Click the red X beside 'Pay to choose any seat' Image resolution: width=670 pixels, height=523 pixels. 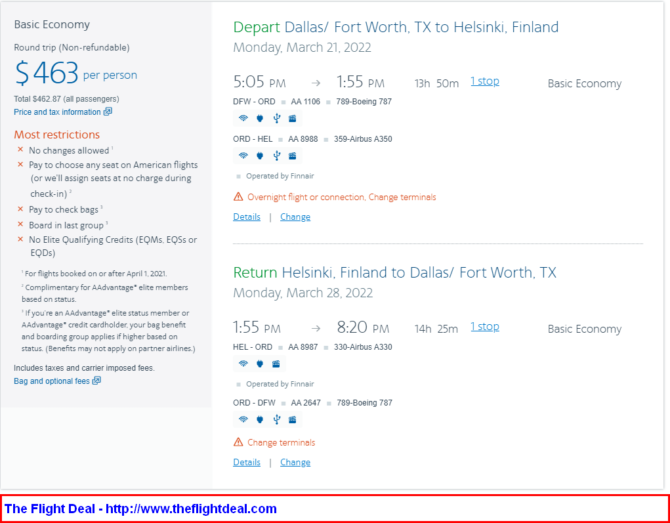[x=20, y=165]
